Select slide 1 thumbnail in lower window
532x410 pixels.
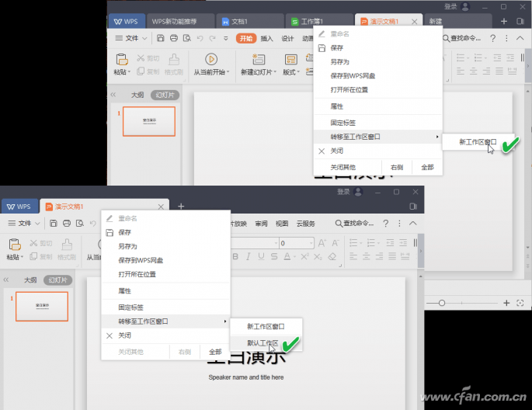click(x=42, y=306)
